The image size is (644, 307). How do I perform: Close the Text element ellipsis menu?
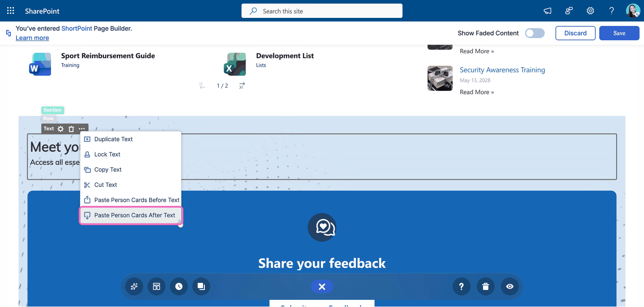coord(82,129)
